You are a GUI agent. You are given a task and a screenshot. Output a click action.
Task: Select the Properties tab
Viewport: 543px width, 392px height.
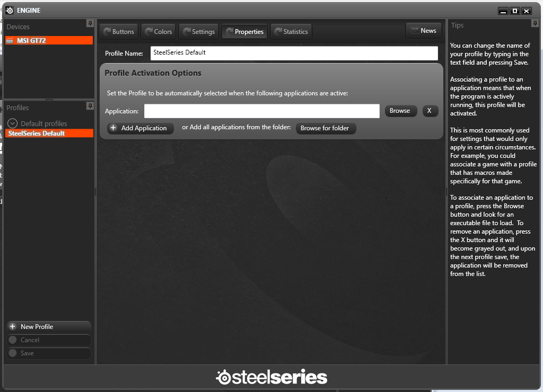click(x=244, y=31)
